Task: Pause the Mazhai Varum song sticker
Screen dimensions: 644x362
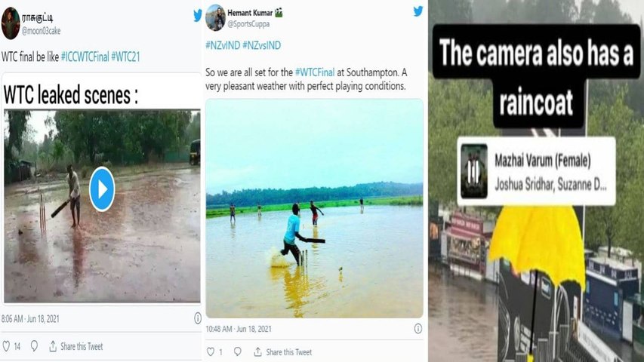Action: 473,172
